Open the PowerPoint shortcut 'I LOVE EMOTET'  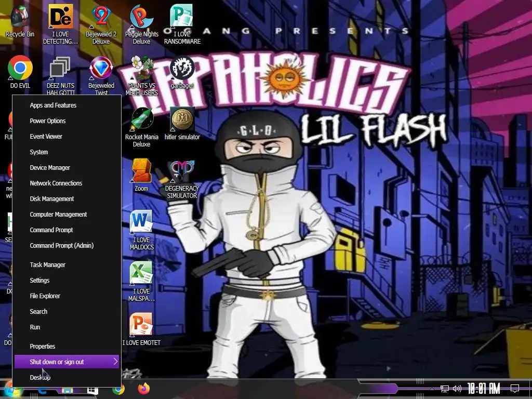[x=141, y=329]
